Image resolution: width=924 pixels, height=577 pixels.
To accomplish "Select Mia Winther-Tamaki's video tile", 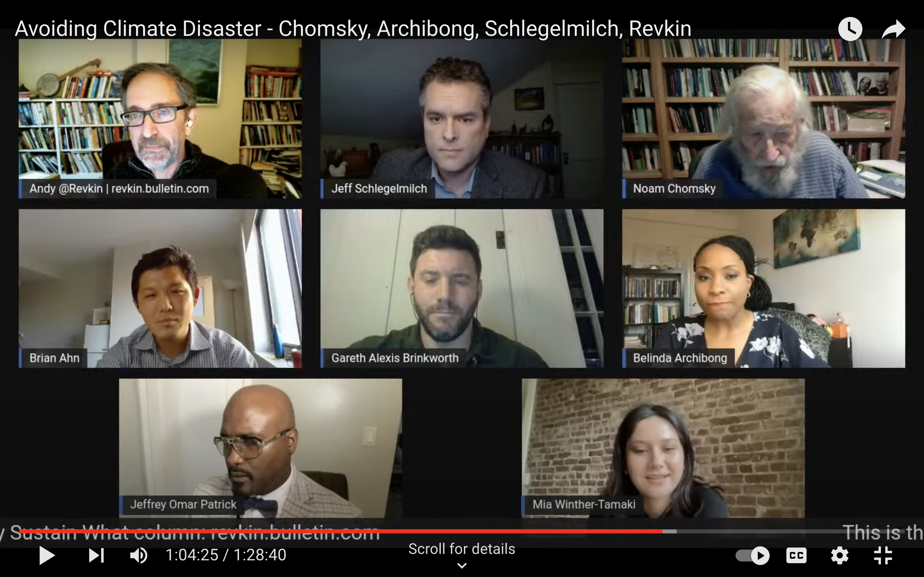I will [663, 448].
